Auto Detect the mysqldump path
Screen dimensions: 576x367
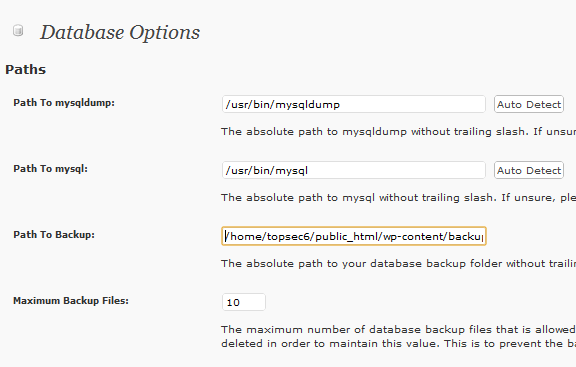click(x=529, y=104)
